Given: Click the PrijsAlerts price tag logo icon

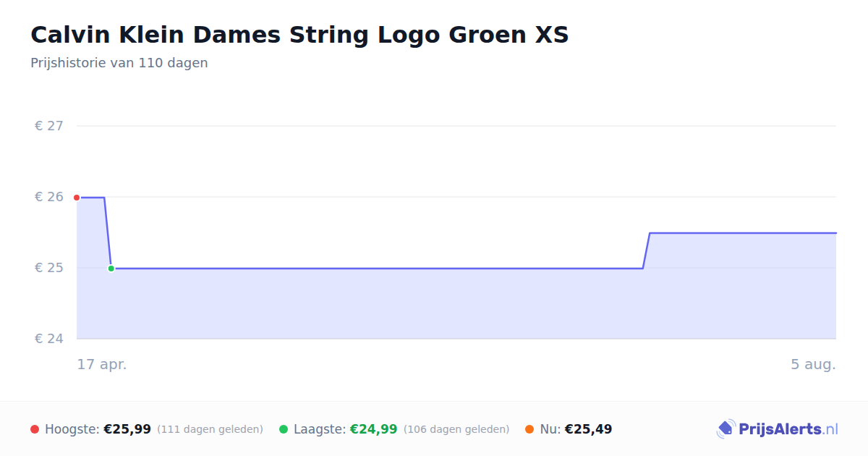Looking at the screenshot, I should pos(726,429).
